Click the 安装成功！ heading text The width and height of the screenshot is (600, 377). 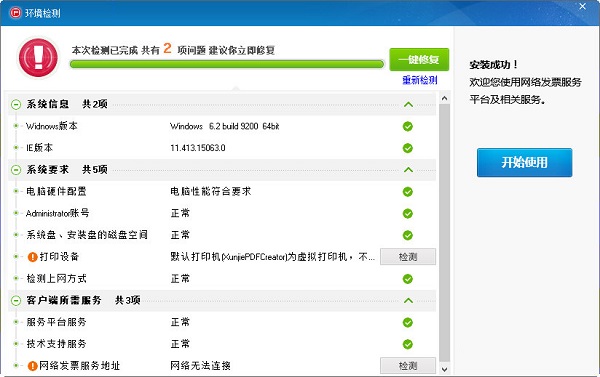click(x=494, y=65)
